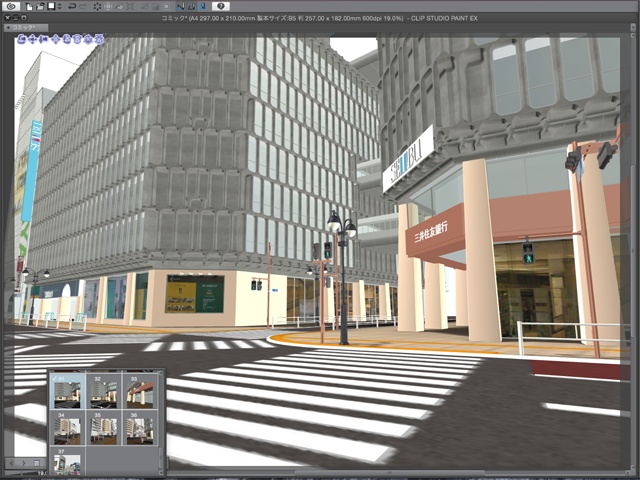640x480 pixels.
Task: Toggle Snap to Special Ruler
Action: point(191,7)
